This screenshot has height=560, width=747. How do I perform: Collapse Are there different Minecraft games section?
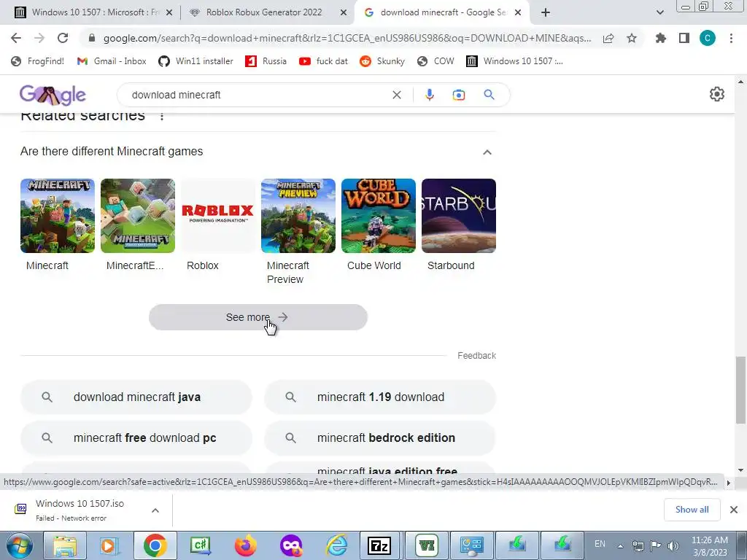[x=487, y=152]
